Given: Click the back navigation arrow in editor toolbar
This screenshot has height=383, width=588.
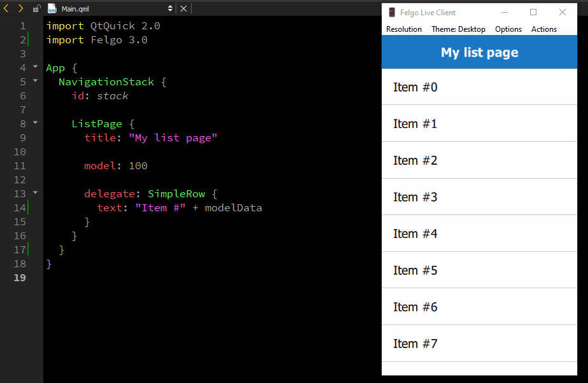Looking at the screenshot, I should (5, 8).
